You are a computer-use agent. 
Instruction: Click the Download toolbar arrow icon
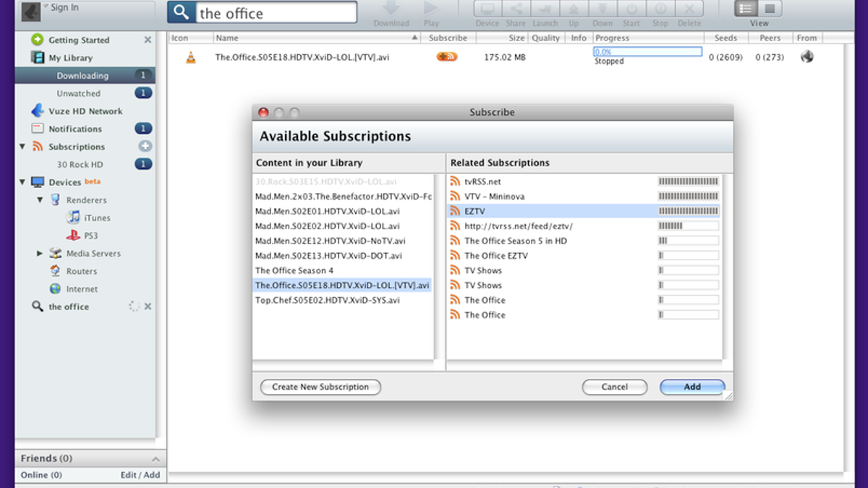click(x=391, y=9)
